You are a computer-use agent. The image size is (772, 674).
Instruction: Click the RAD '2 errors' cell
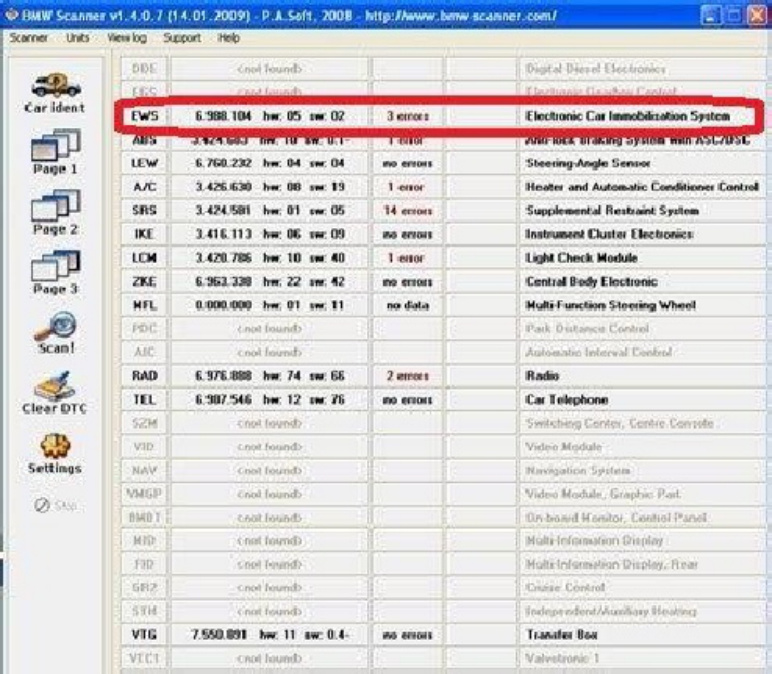[407, 376]
